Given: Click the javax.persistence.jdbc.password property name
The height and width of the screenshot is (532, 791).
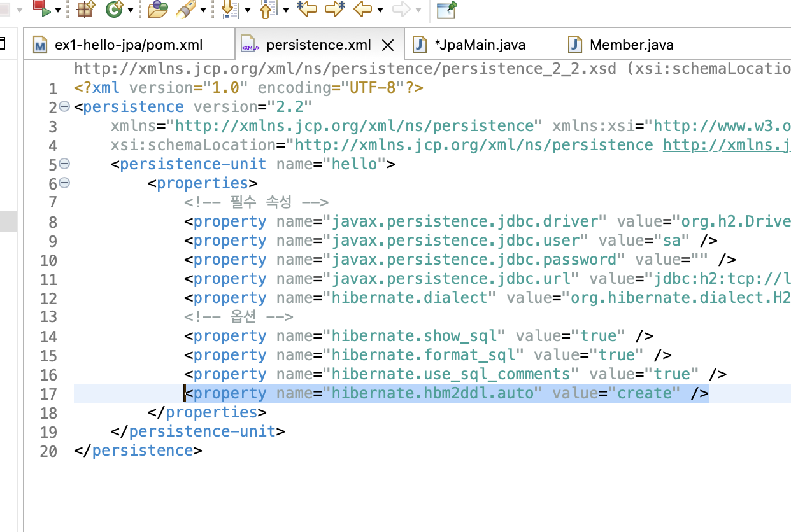Looking at the screenshot, I should [474, 260].
